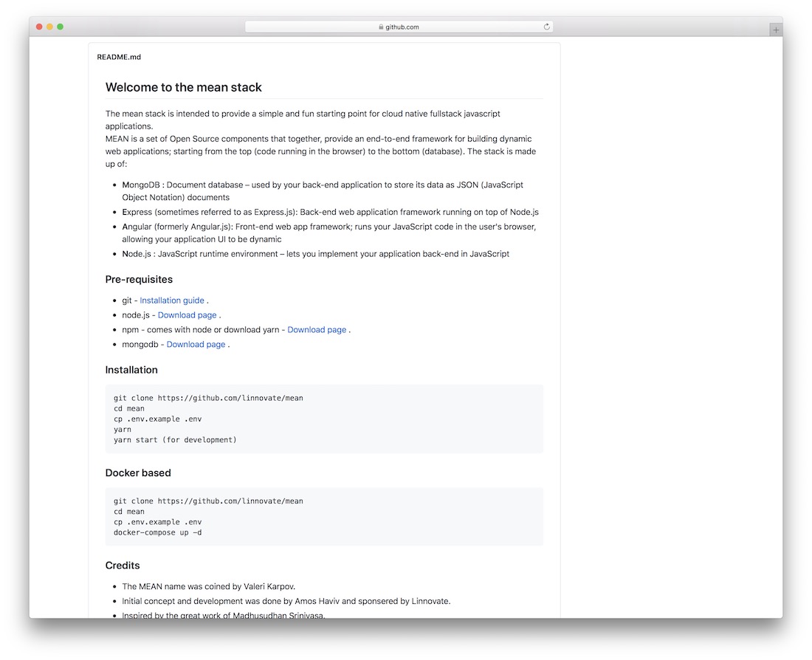Click the 'docker-compose up -d' code line
The height and width of the screenshot is (660, 812).
(158, 532)
